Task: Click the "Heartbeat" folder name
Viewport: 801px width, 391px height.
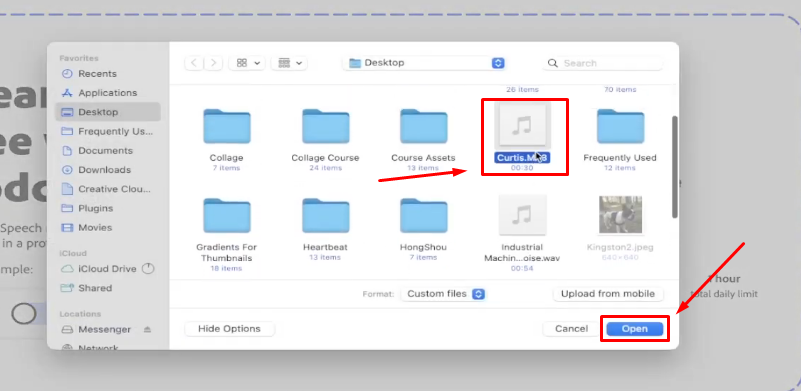Action: pos(325,247)
